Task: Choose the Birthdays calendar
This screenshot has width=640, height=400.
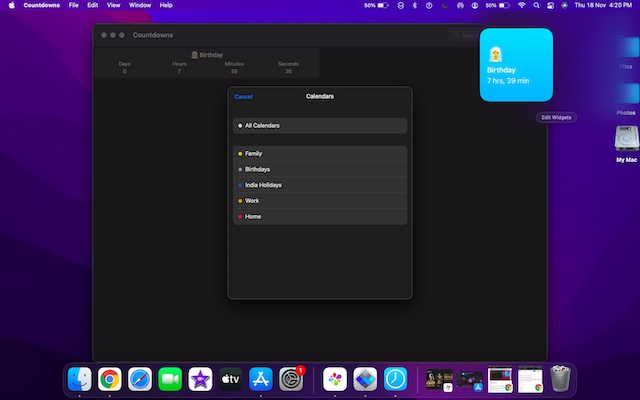Action: tap(320, 169)
